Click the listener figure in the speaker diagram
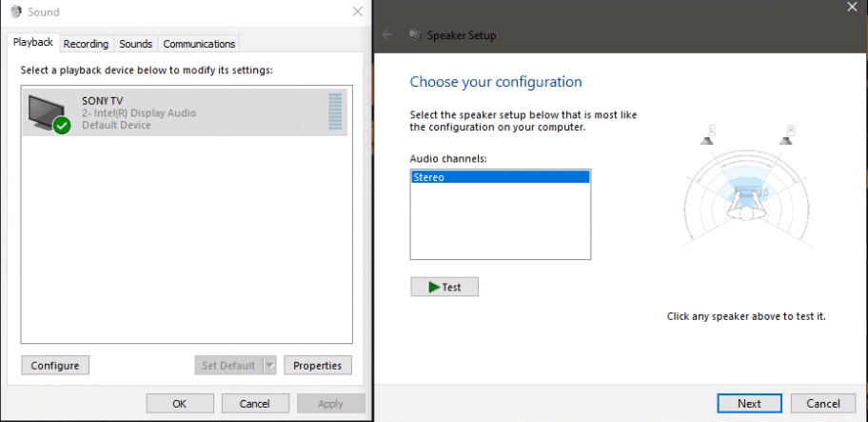The width and height of the screenshot is (868, 422). (x=745, y=211)
